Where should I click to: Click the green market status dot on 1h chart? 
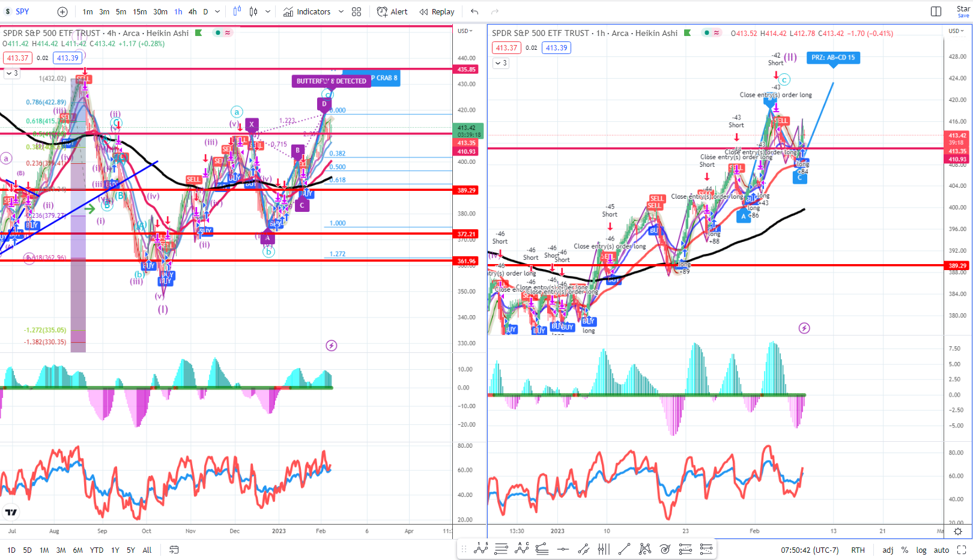pos(707,33)
